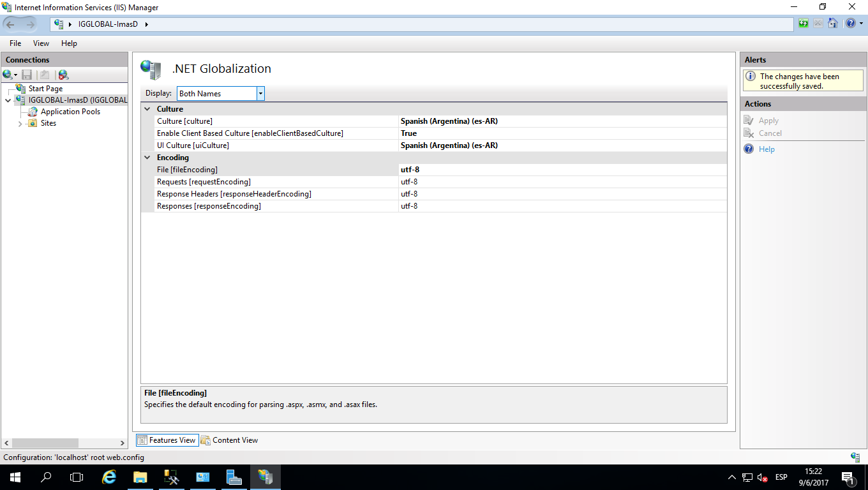The height and width of the screenshot is (490, 868).
Task: Click the Delete Connection globe icon
Action: (x=63, y=75)
